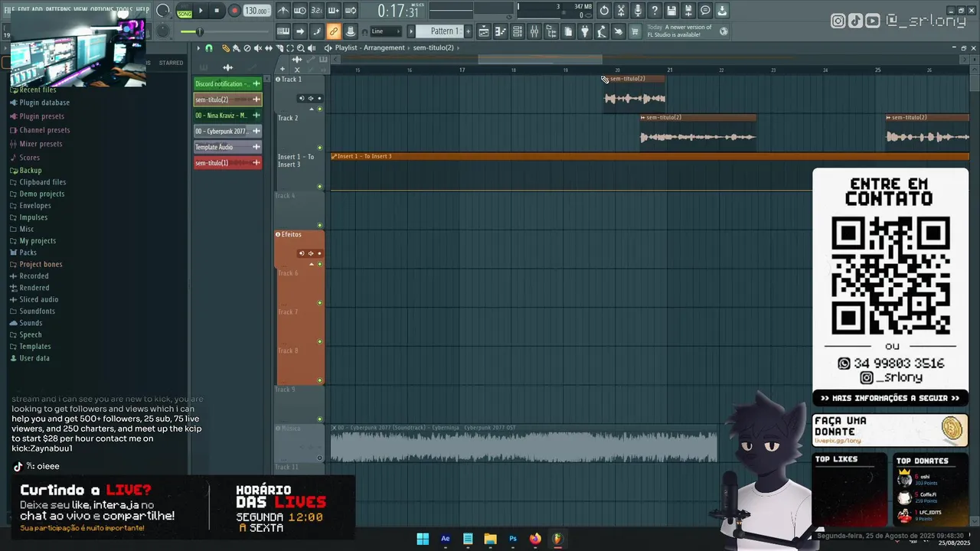
Task: Click the tempo 130.000 field
Action: pos(256,11)
